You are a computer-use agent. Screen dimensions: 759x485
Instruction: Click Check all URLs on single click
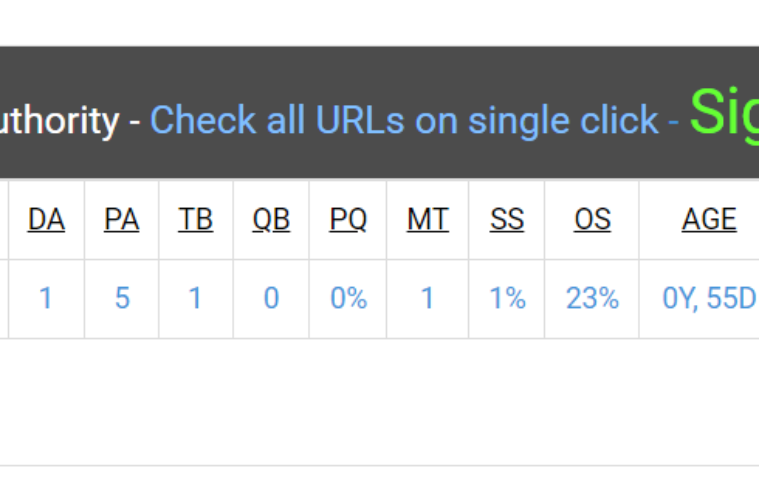click(404, 120)
